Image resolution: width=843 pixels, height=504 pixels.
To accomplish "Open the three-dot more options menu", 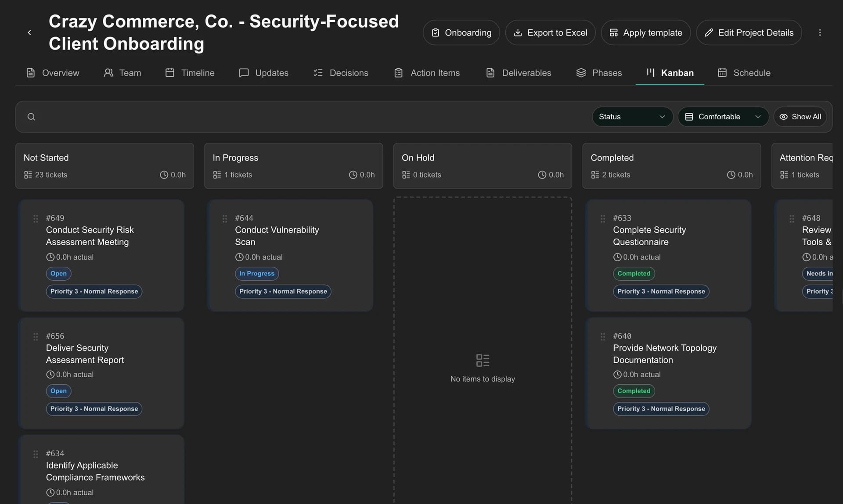I will point(820,32).
